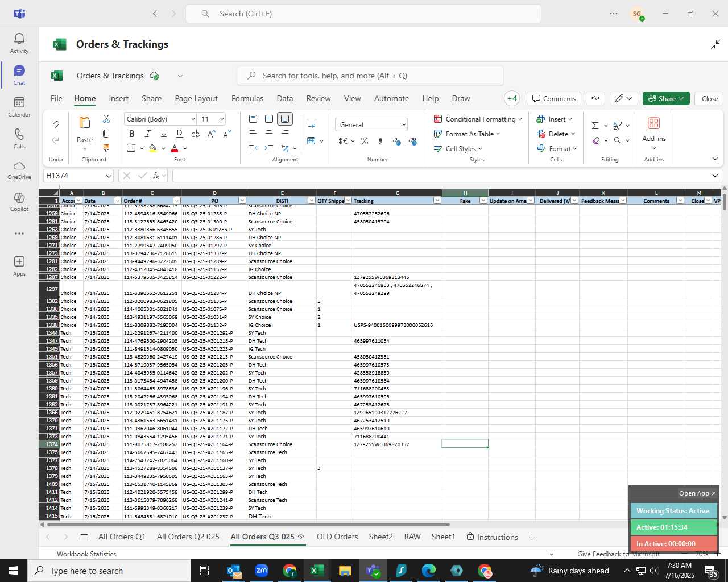The height and width of the screenshot is (582, 728).
Task: Click the catch-up activity squiggle icon
Action: pos(595,98)
